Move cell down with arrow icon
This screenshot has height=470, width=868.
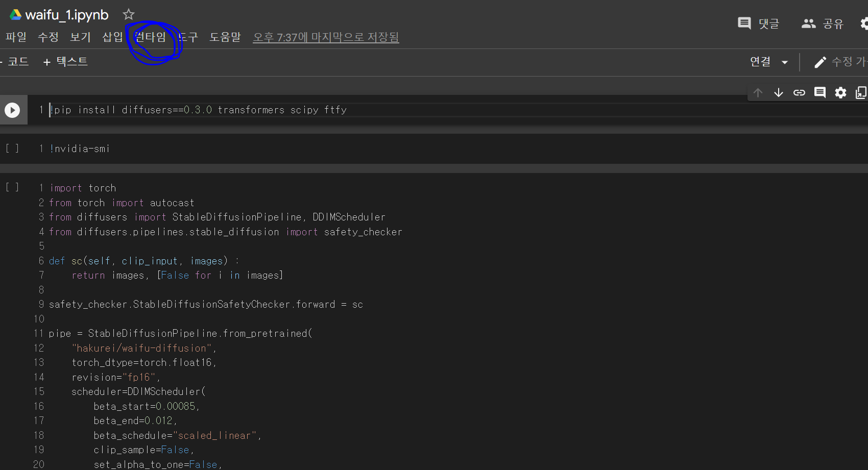[x=778, y=92]
